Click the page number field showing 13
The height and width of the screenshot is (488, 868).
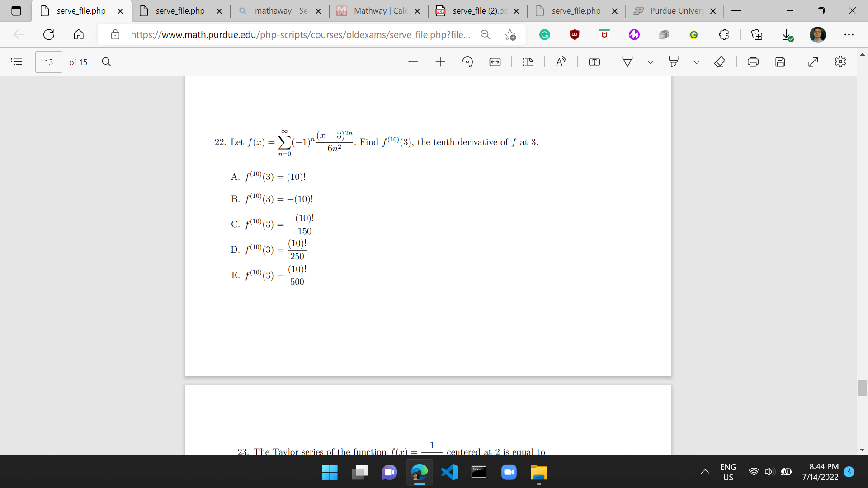click(x=48, y=62)
